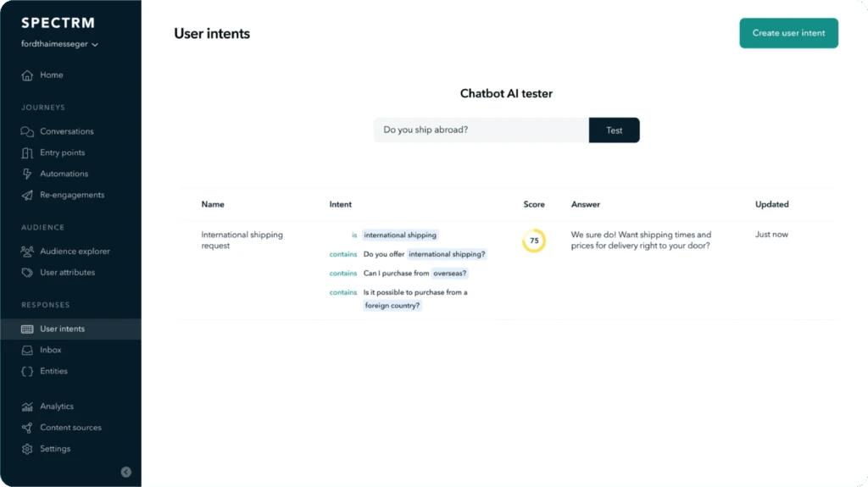This screenshot has width=868, height=487.
Task: Open Audience explorer people icon
Action: click(27, 252)
